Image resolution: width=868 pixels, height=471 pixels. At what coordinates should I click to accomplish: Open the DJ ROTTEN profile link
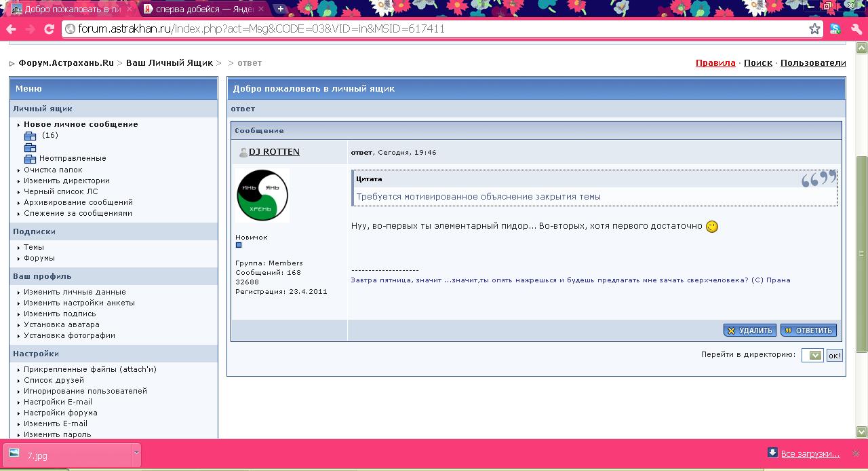[274, 151]
